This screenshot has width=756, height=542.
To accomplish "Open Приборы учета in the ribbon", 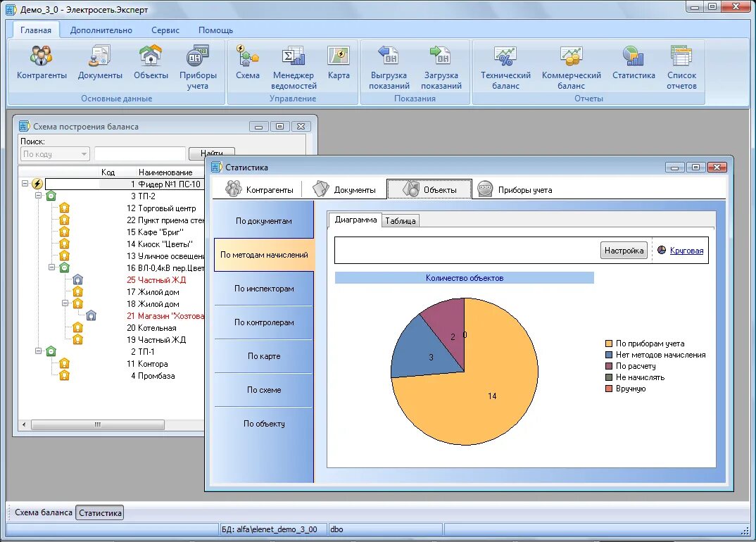I will tap(198, 68).
